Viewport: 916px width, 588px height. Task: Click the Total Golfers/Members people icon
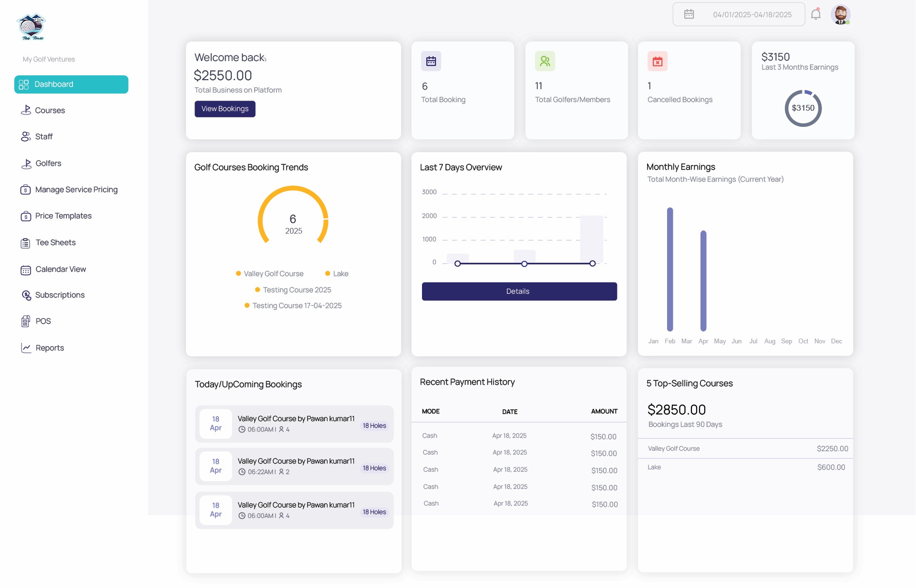click(545, 61)
